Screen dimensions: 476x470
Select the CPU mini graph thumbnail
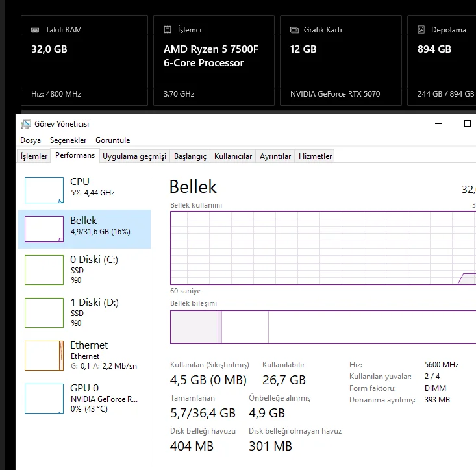[44, 190]
